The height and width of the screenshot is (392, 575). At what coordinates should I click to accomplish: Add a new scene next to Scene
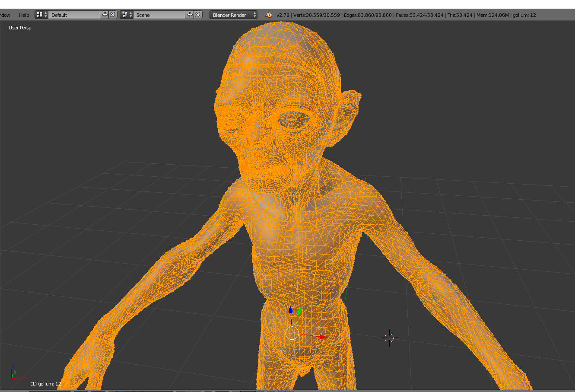(x=190, y=15)
